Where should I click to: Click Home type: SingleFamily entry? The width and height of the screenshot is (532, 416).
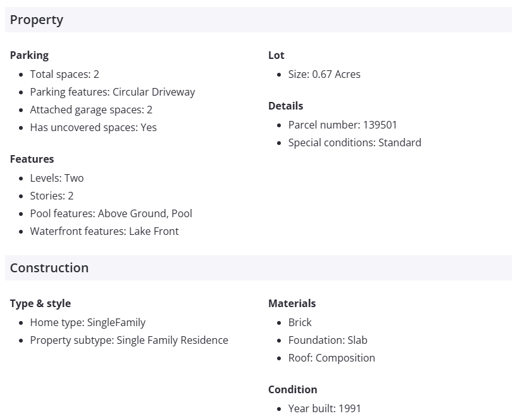pos(87,322)
